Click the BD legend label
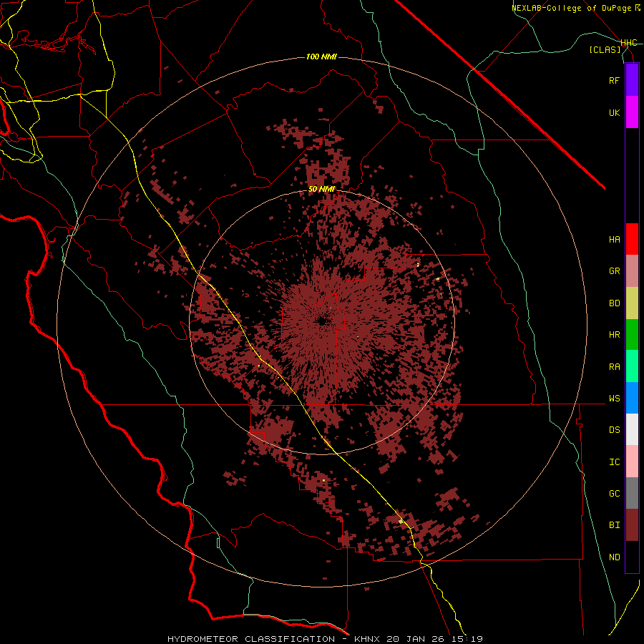Screen dimensions: 644x644 click(614, 303)
